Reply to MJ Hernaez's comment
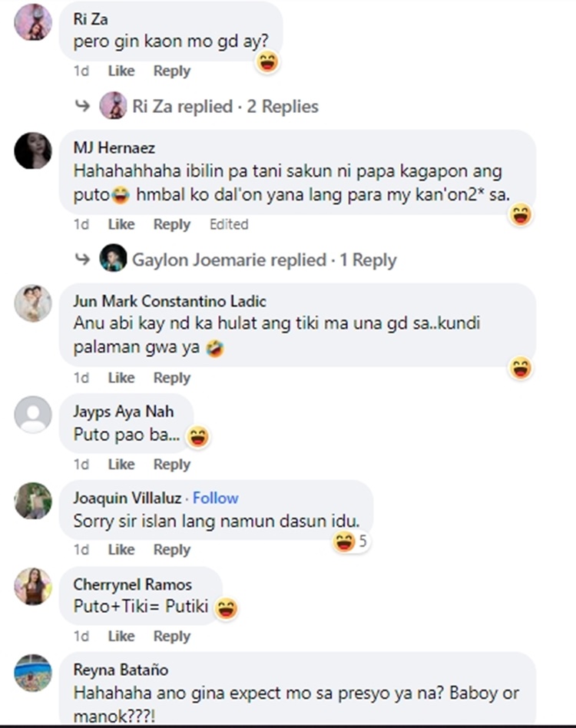The height and width of the screenshot is (728, 576). click(172, 224)
